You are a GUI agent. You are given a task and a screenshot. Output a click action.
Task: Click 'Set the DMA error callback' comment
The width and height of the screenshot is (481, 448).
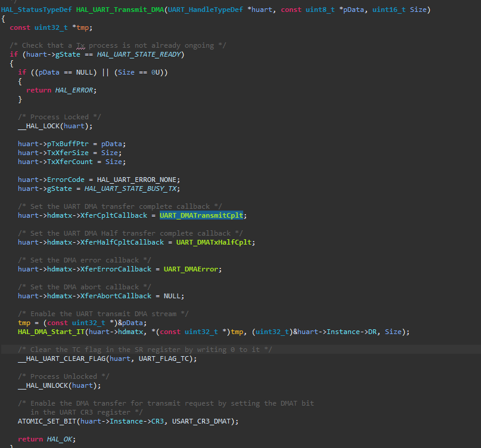(x=85, y=260)
